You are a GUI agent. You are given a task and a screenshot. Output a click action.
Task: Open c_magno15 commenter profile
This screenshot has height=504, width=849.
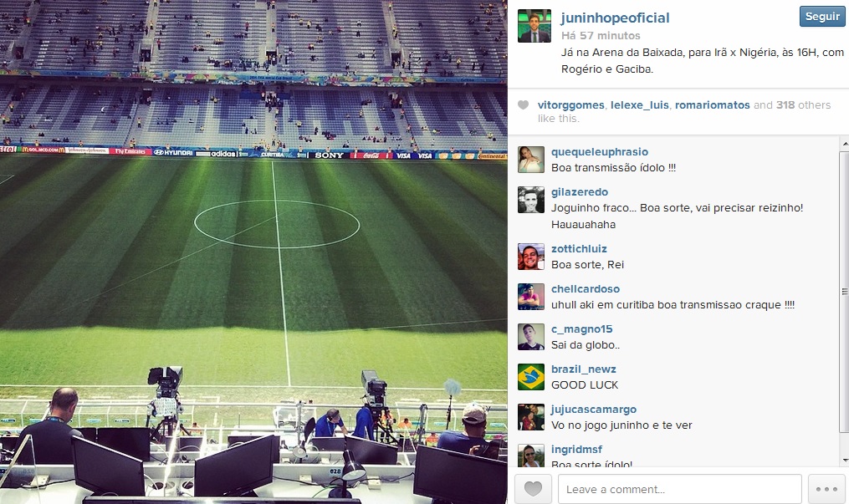point(581,328)
